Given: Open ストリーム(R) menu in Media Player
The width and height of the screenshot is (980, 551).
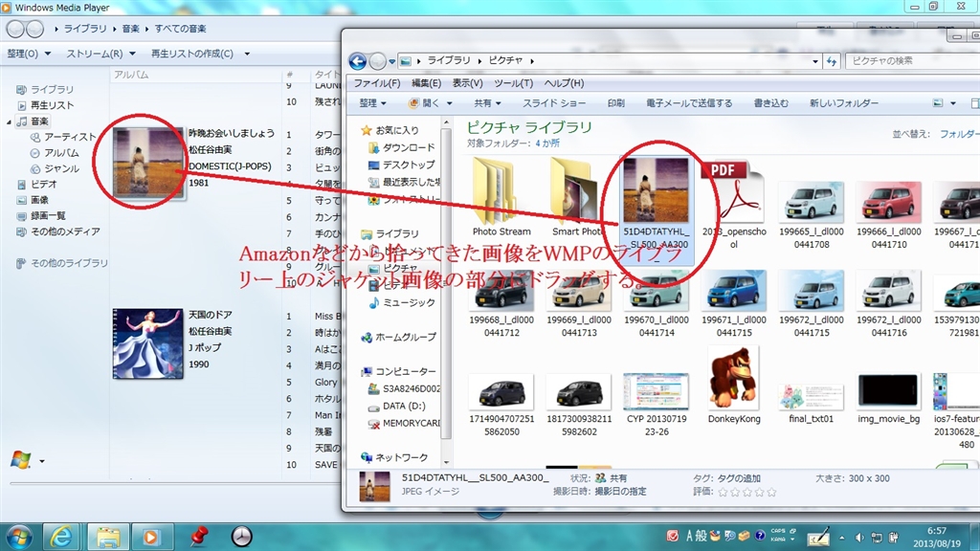Looking at the screenshot, I should click(100, 54).
